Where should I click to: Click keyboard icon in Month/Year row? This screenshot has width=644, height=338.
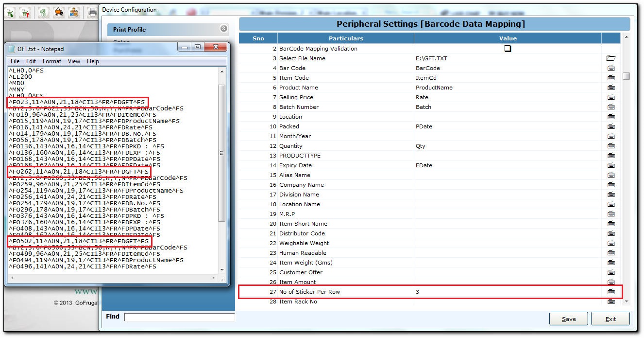[x=611, y=136]
